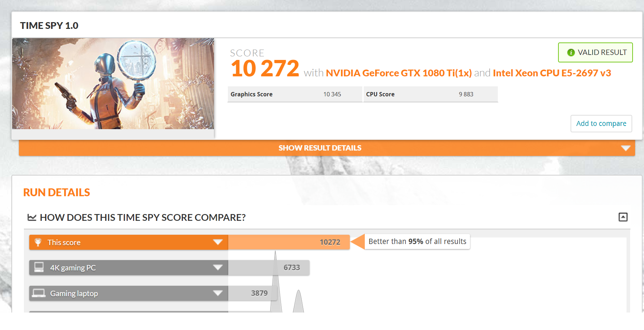
Task: Click the 10 272 overall score
Action: click(265, 68)
